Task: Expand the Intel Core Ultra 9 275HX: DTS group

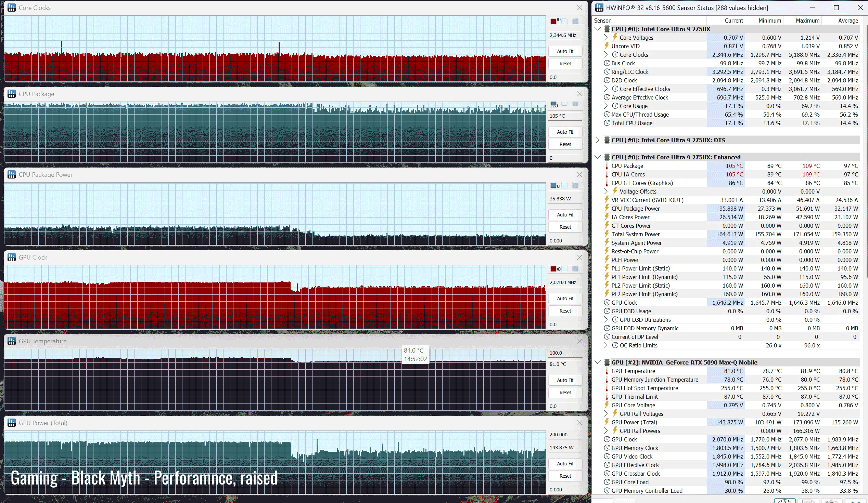Action: click(598, 140)
